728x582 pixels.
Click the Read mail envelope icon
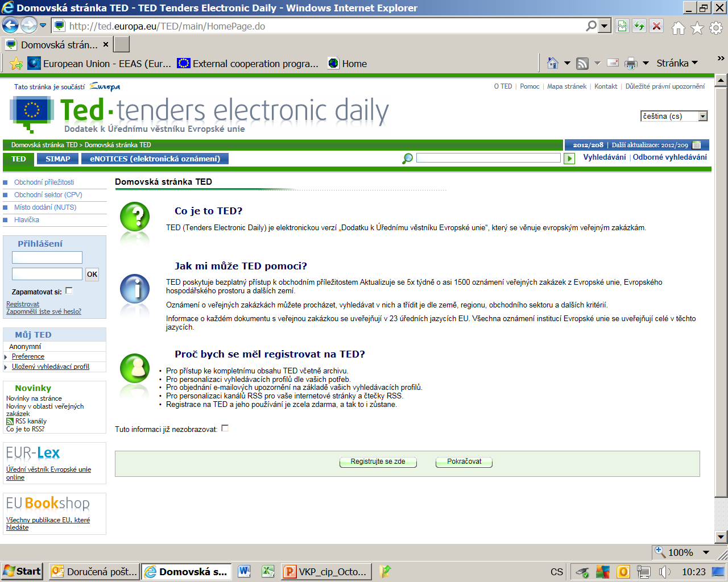tap(613, 63)
